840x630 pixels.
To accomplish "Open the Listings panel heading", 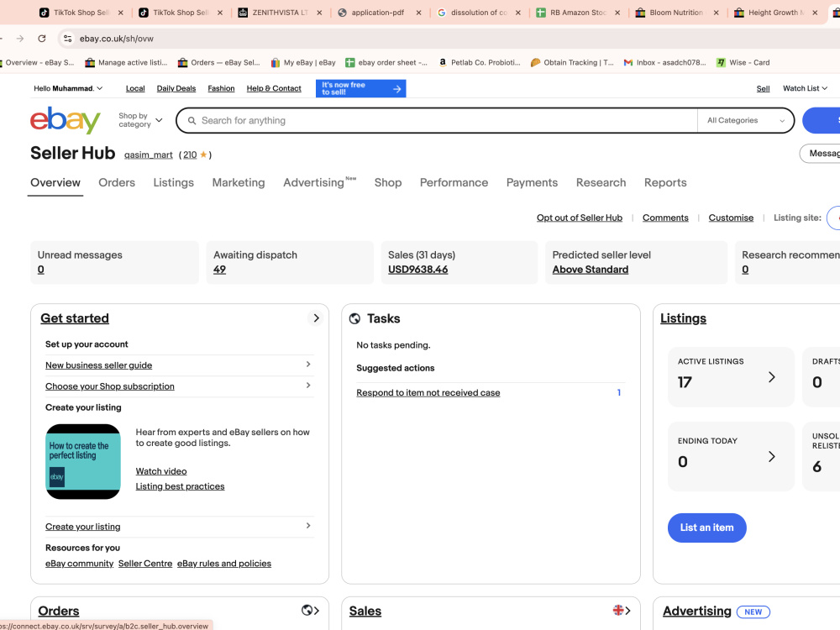I will 683,318.
